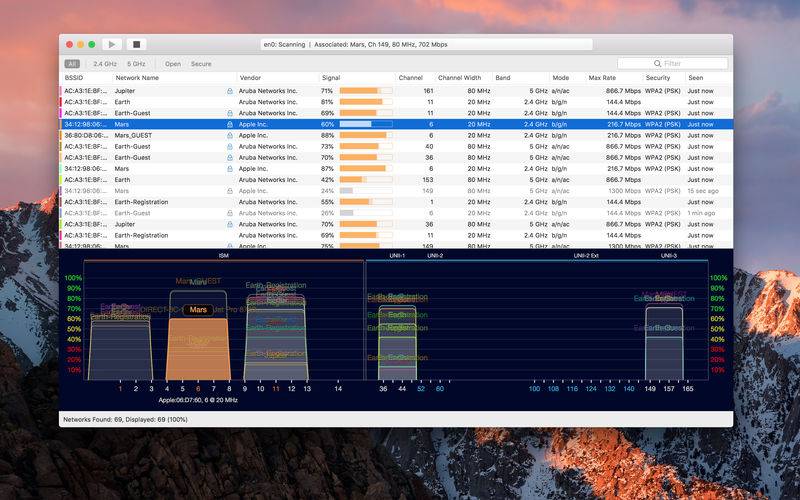This screenshot has width=800, height=500.
Task: Click lock icon in Jupiter channel 36 row
Action: click(x=230, y=224)
